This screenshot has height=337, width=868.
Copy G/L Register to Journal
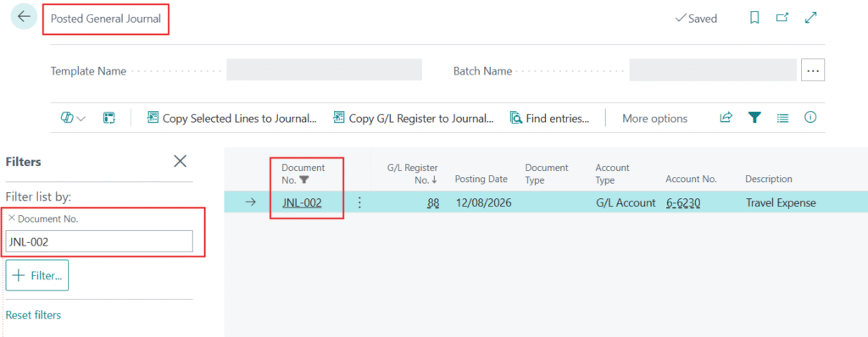click(x=414, y=118)
